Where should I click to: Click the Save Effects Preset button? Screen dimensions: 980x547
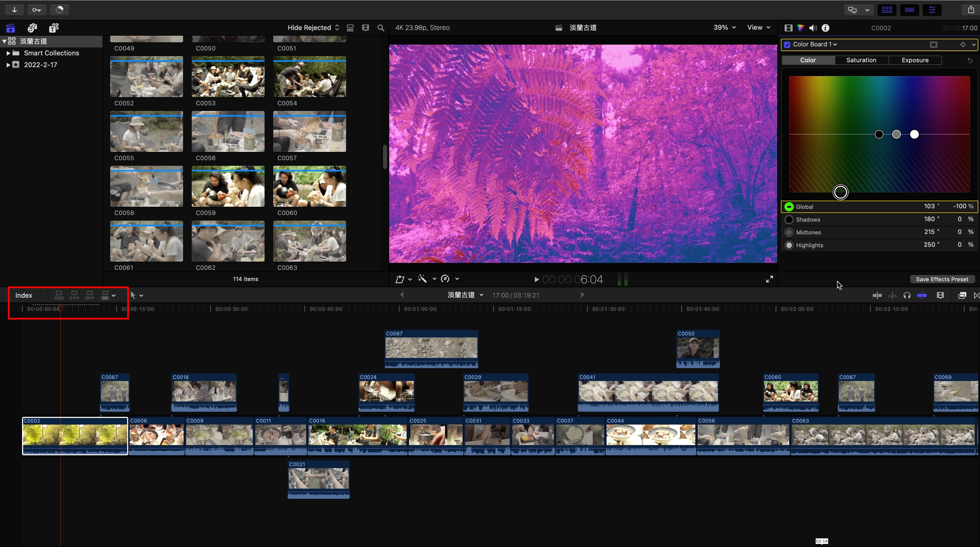click(x=942, y=279)
